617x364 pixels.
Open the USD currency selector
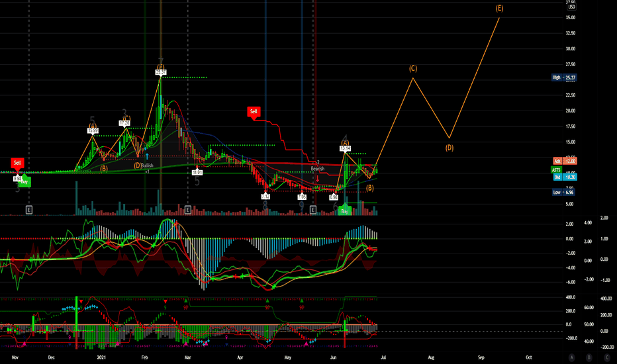tap(571, 7)
